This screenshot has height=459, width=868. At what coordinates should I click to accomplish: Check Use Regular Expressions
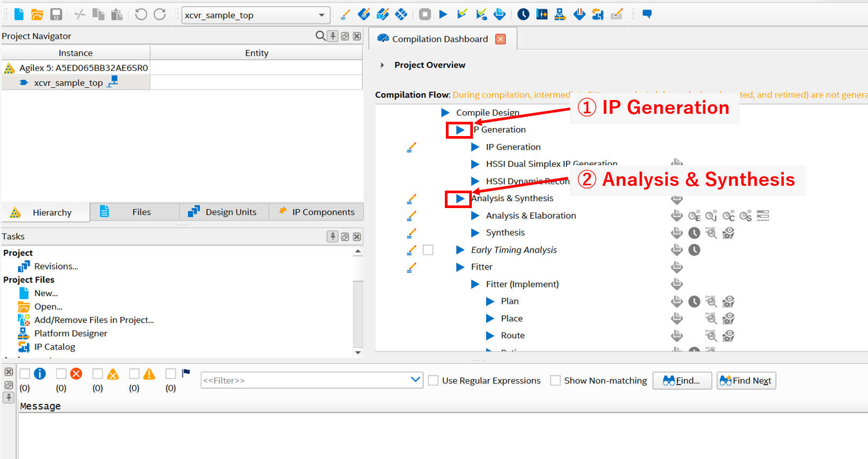pos(433,381)
